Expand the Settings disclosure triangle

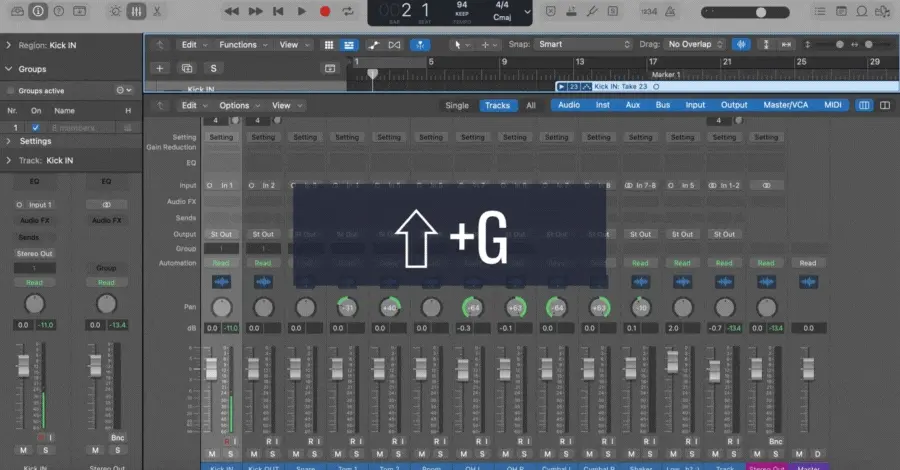point(9,141)
